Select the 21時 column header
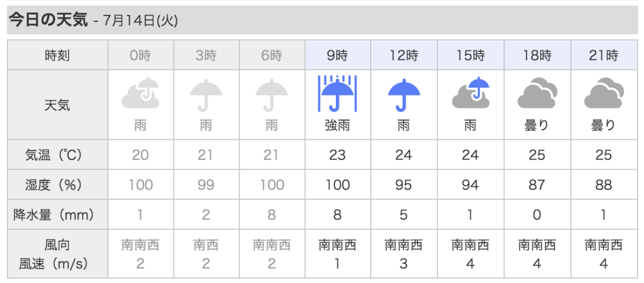The width and height of the screenshot is (644, 283). click(x=604, y=55)
